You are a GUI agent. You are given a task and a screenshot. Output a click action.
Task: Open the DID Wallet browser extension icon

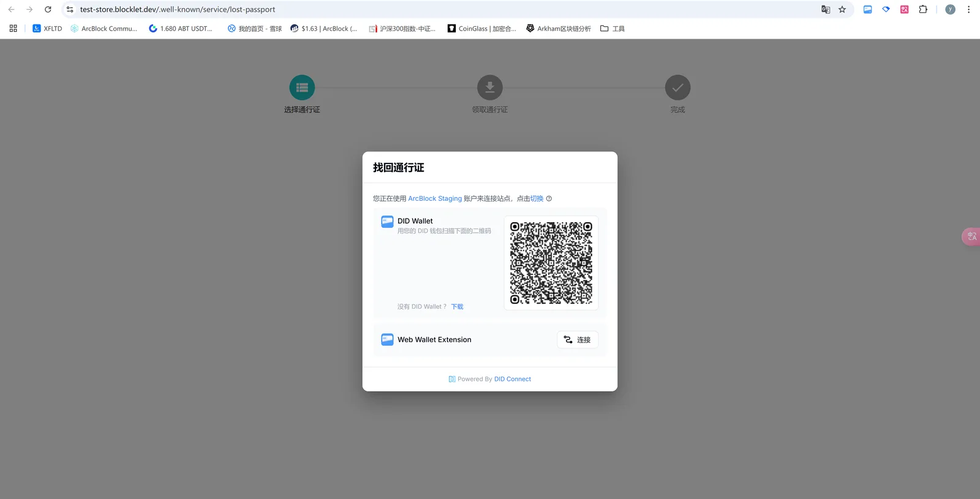pyautogui.click(x=867, y=9)
